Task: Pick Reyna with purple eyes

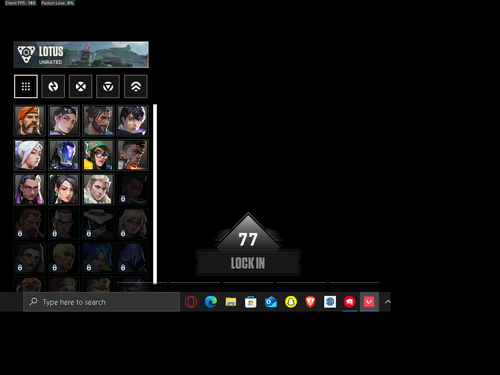Action: point(29,189)
